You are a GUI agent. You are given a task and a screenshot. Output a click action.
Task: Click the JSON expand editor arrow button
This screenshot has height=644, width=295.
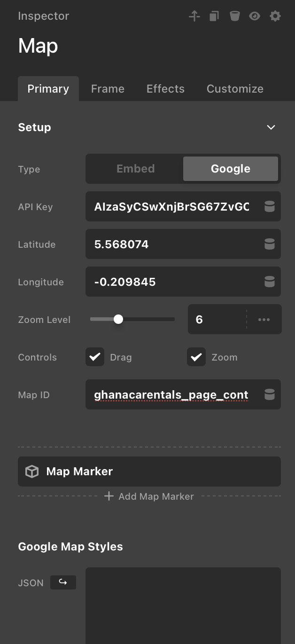(x=63, y=582)
